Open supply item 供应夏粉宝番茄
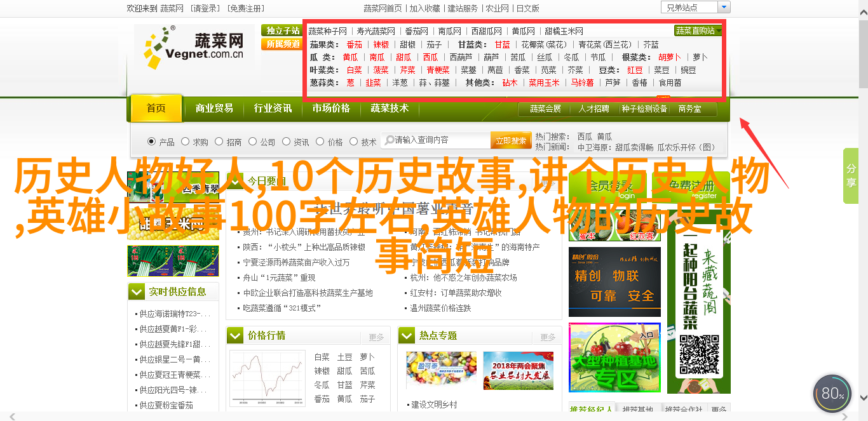The image size is (868, 421). (x=165, y=405)
